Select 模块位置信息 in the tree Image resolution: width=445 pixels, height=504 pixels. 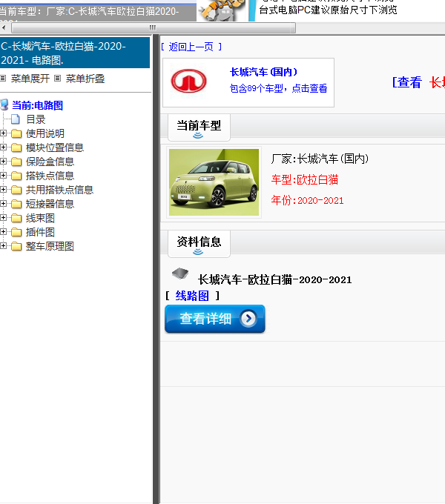click(x=55, y=147)
